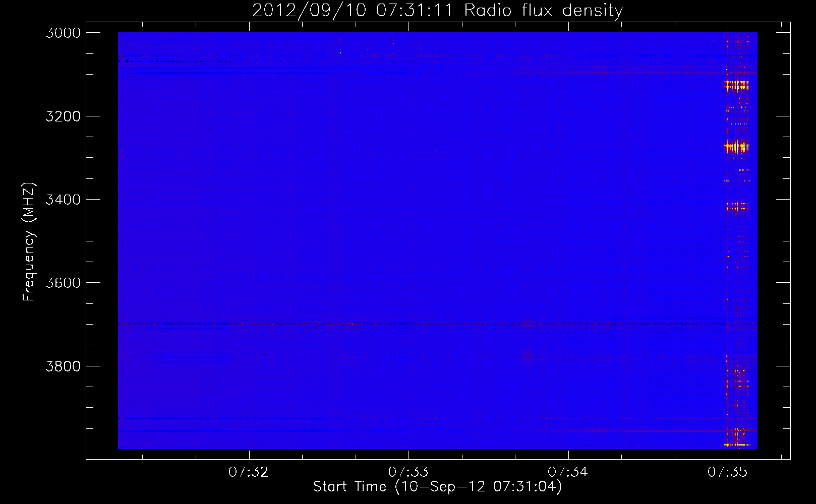Click the 3400 frequency tick label
The width and height of the screenshot is (816, 504).
point(63,200)
